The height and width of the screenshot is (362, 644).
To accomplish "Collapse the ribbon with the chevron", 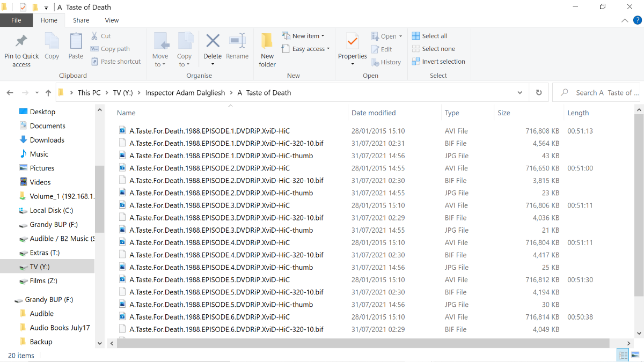I will point(625,20).
